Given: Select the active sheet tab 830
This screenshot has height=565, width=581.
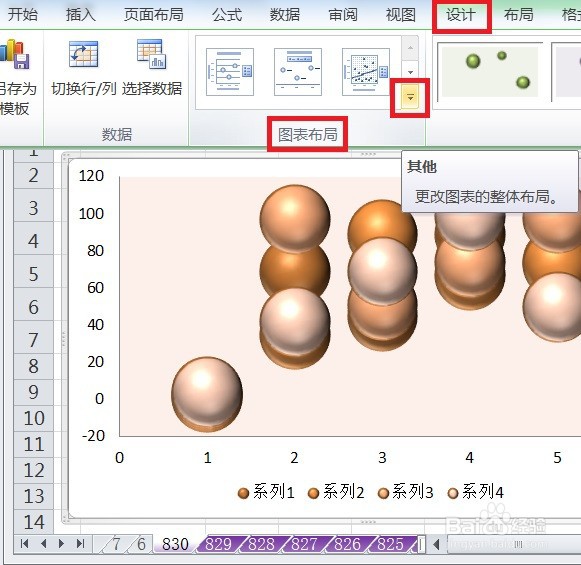Looking at the screenshot, I should coord(175,544).
